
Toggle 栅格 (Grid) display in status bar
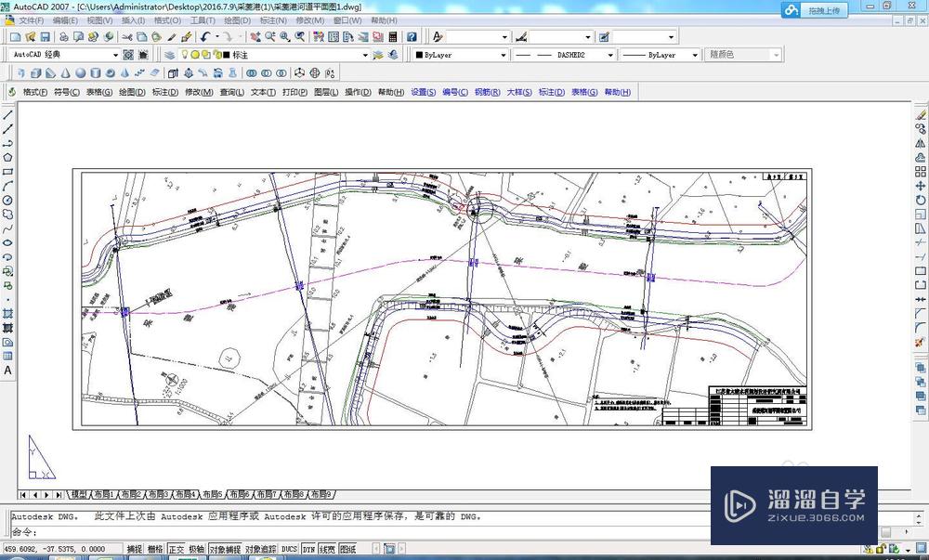click(155, 550)
